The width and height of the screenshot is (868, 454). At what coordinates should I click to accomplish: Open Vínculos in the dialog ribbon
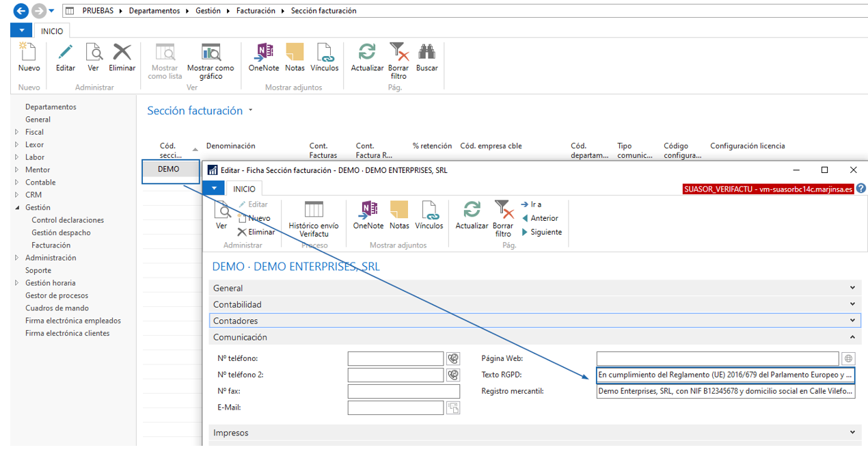click(429, 210)
